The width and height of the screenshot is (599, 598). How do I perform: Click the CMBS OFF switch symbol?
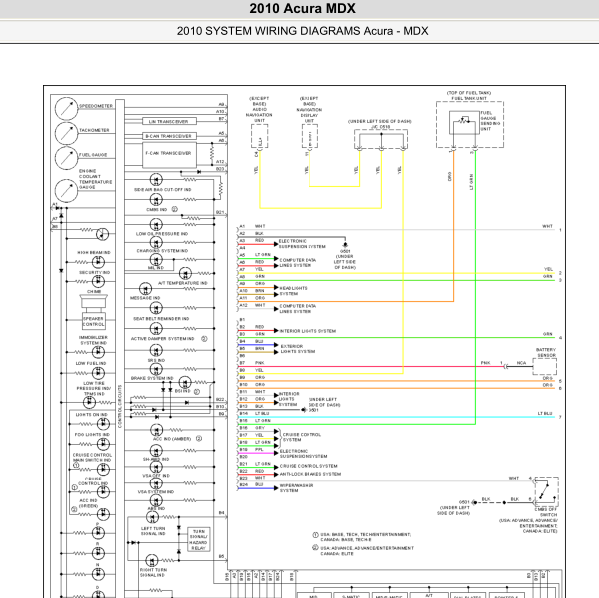546,491
